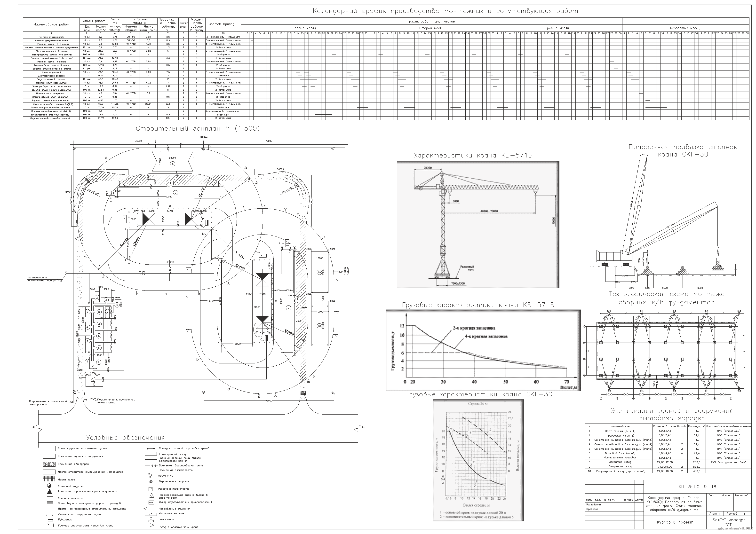Click the floodlight (Прожектор) legend symbol

pos(151,475)
